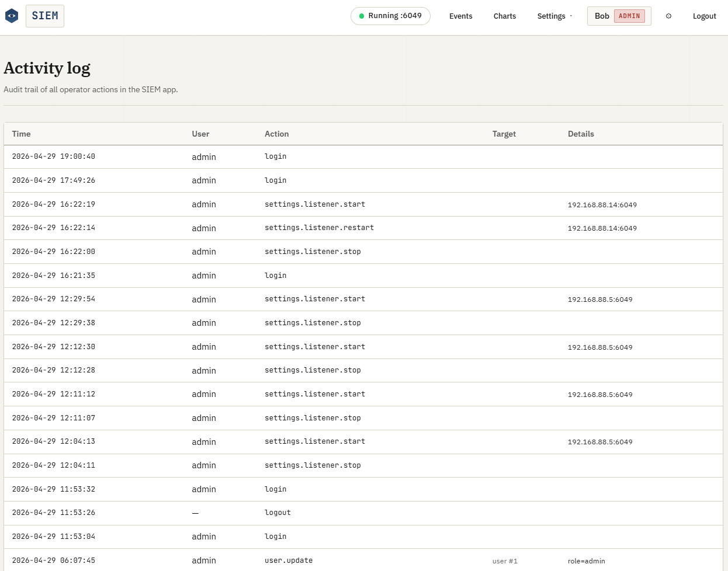Image resolution: width=728 pixels, height=571 pixels.
Task: Click the SIEM brand label button
Action: pyautogui.click(x=45, y=16)
